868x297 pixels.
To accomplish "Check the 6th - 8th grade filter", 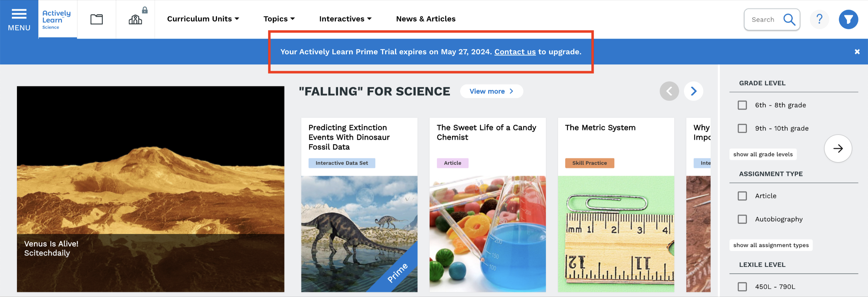I will pos(743,105).
